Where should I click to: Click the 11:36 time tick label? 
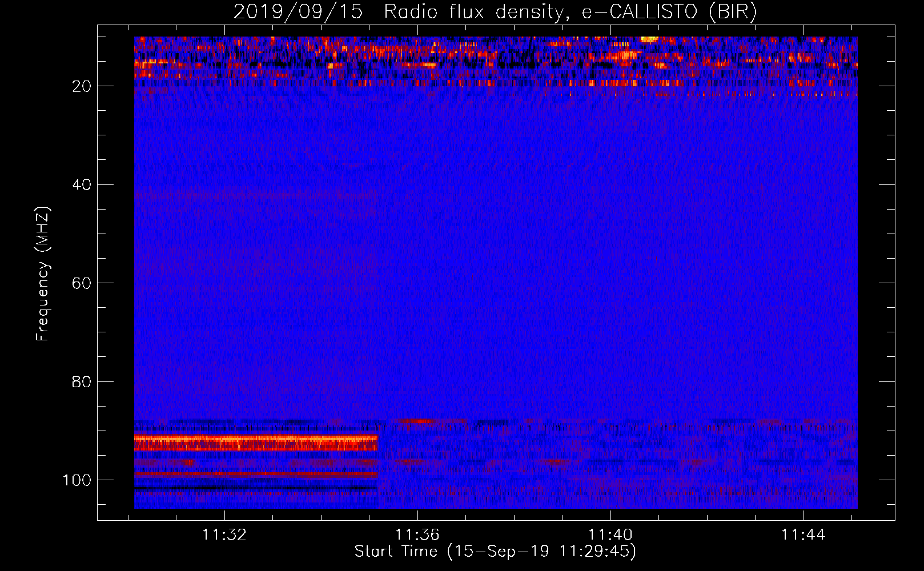417,534
